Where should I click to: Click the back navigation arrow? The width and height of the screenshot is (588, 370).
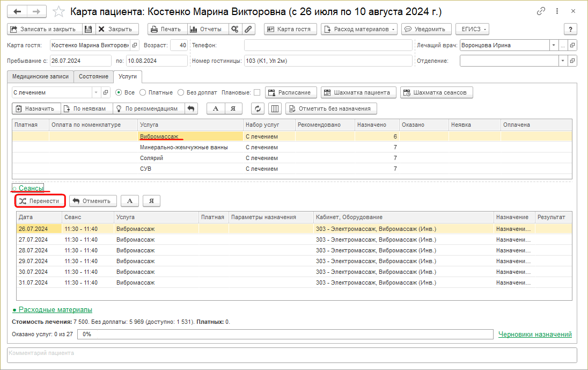click(x=18, y=12)
